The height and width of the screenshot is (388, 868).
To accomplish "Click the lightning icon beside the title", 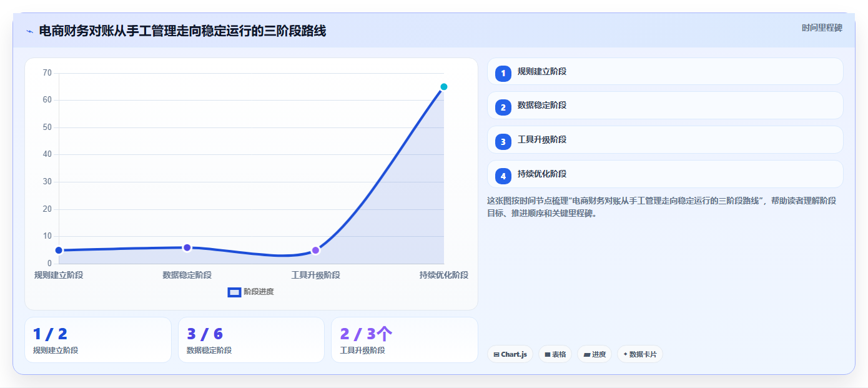I will 29,31.
